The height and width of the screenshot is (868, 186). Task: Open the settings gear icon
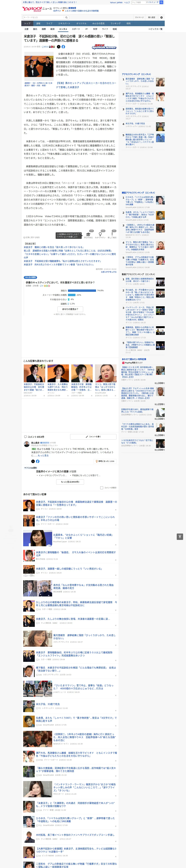coord(161,17)
